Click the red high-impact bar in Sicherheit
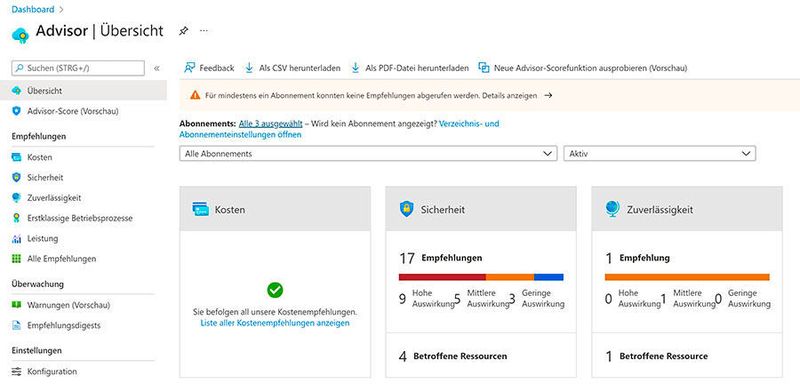 442,277
